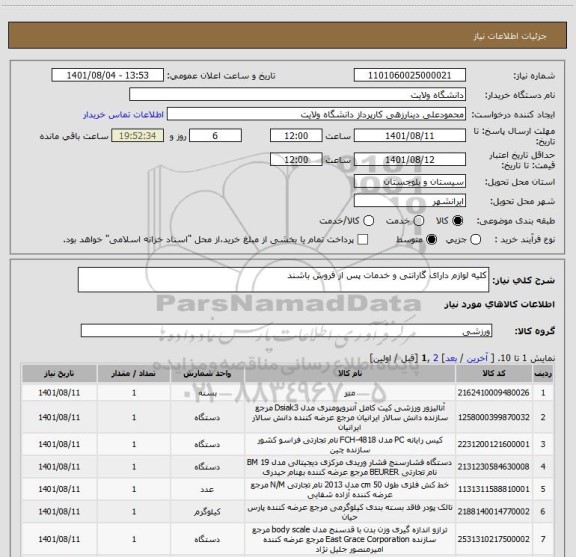The image size is (576, 557).
Task: Click the جزئیات اطلاعات نیاز header bar
Action: [x=288, y=36]
